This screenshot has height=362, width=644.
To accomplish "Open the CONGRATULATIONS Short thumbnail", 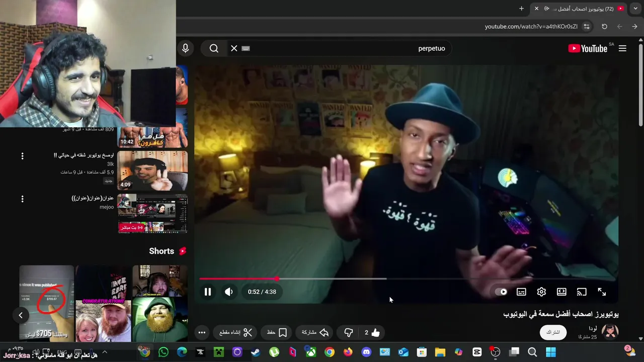I will click(103, 303).
